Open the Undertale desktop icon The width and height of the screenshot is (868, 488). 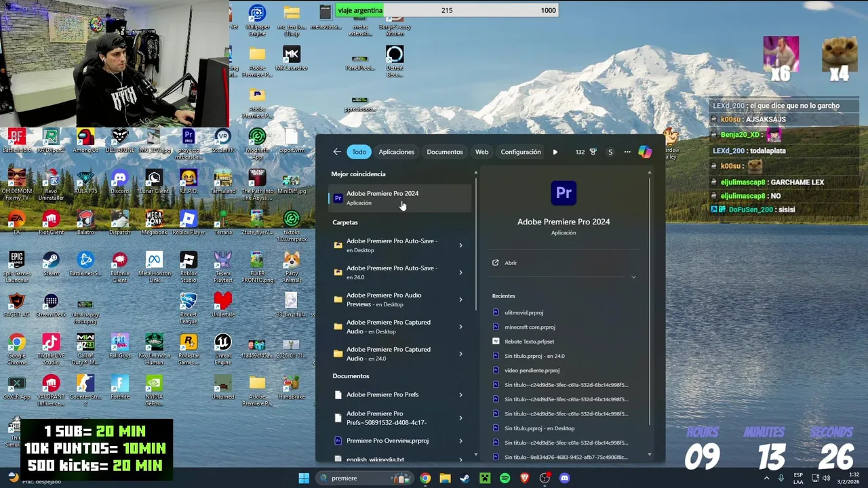(x=223, y=304)
